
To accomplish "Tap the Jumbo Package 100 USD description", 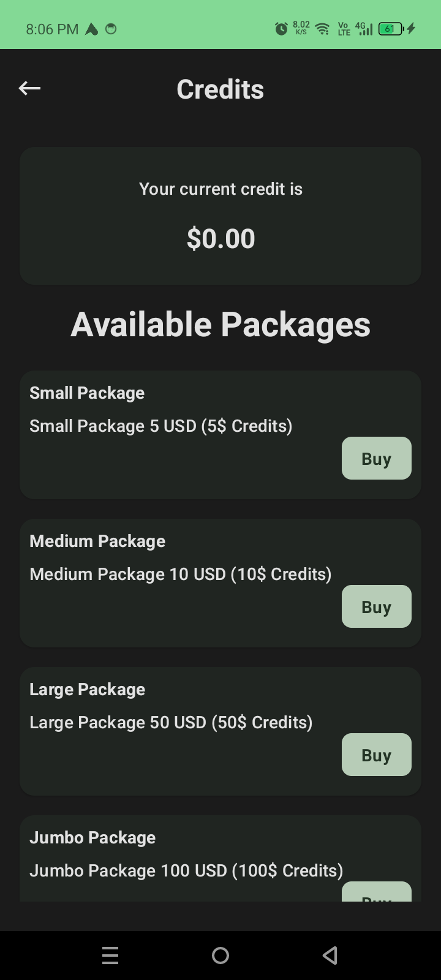I will pyautogui.click(x=186, y=870).
